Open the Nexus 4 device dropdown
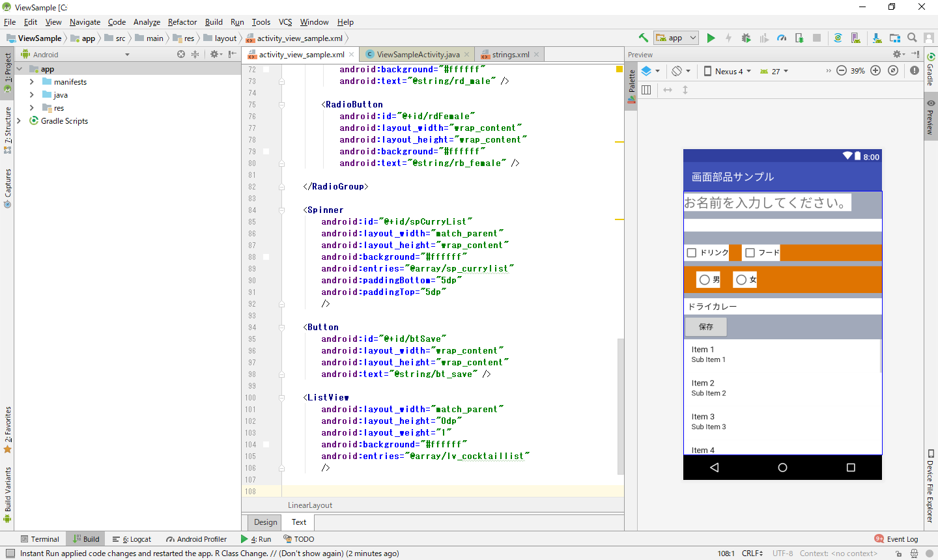The image size is (938, 560). click(728, 72)
